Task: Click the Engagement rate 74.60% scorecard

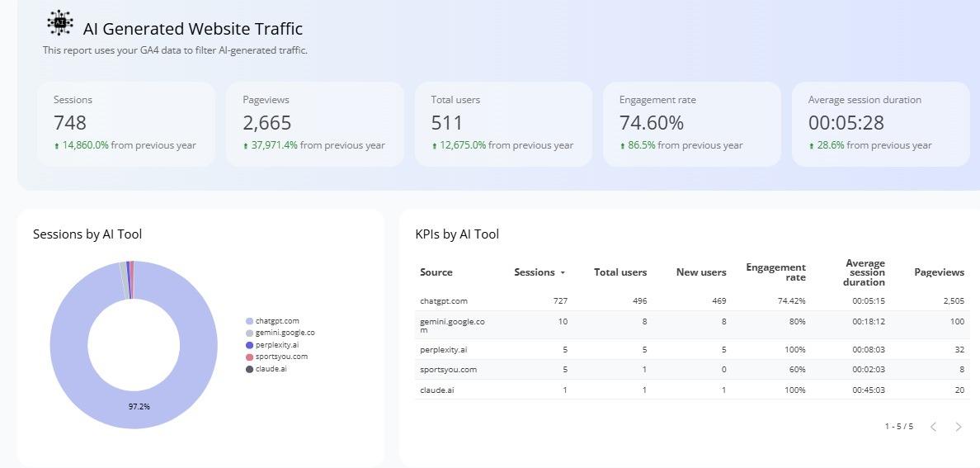Action: [x=691, y=123]
